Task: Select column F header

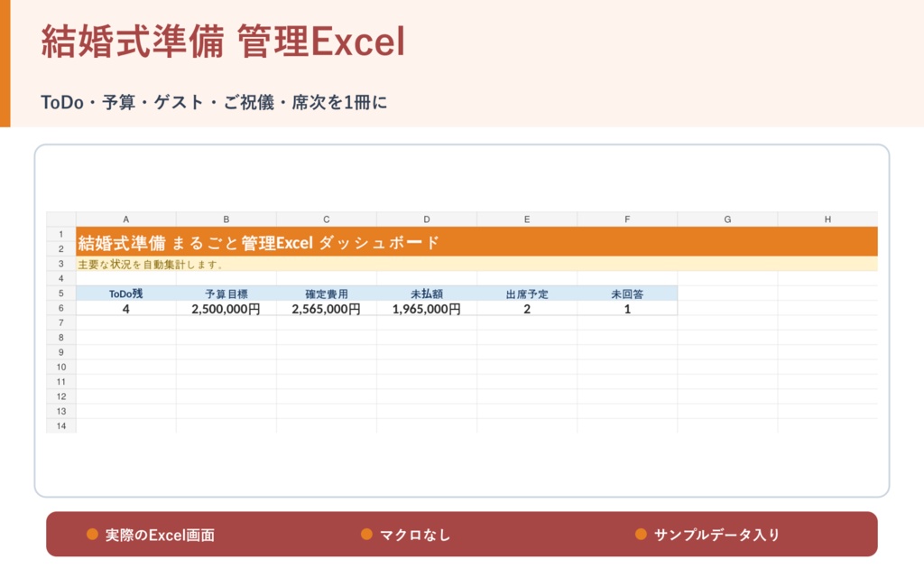Action: (x=627, y=219)
